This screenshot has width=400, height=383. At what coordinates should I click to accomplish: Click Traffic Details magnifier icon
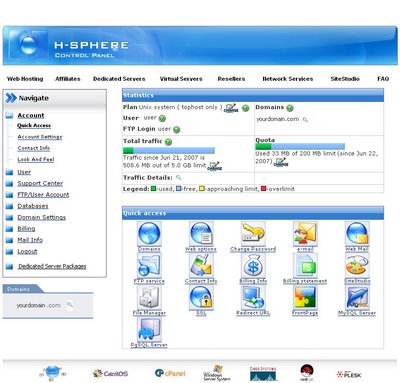179,177
